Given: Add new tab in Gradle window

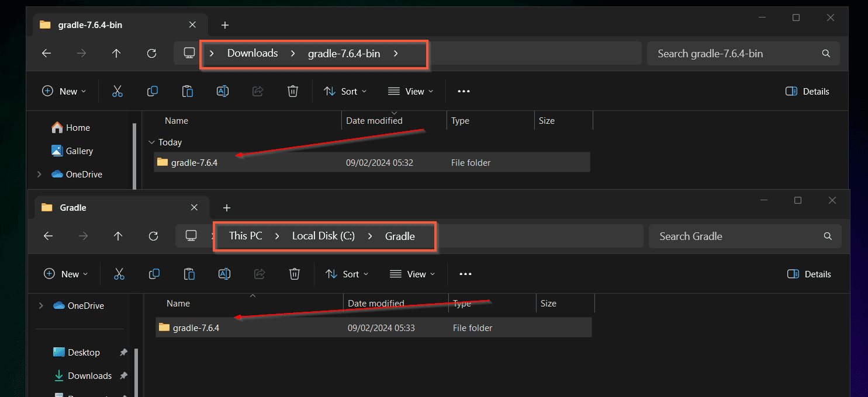Looking at the screenshot, I should (227, 208).
